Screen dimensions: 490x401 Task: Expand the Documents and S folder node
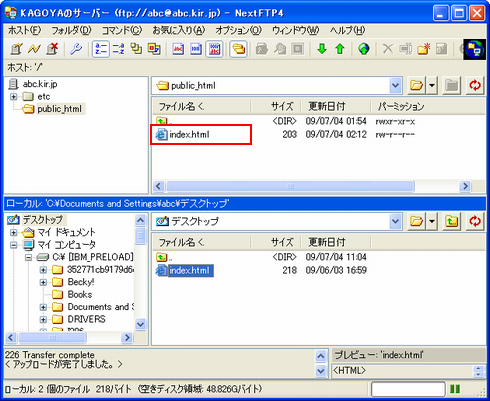coord(43,307)
